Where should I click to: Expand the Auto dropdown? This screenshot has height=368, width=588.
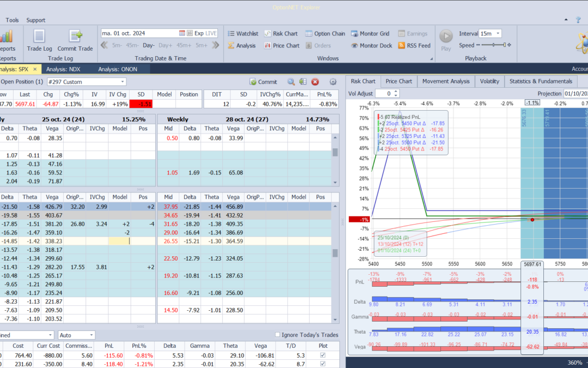click(x=91, y=335)
